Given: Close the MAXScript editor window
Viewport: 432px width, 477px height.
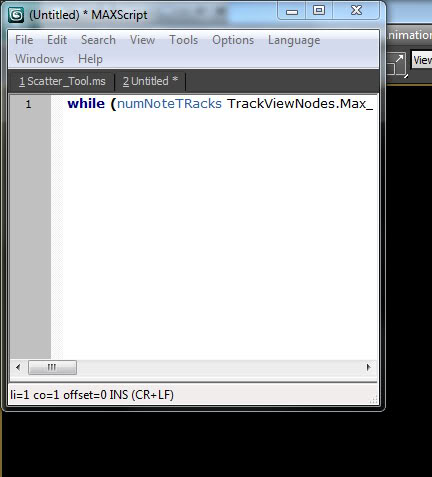Looking at the screenshot, I should click(x=356, y=10).
